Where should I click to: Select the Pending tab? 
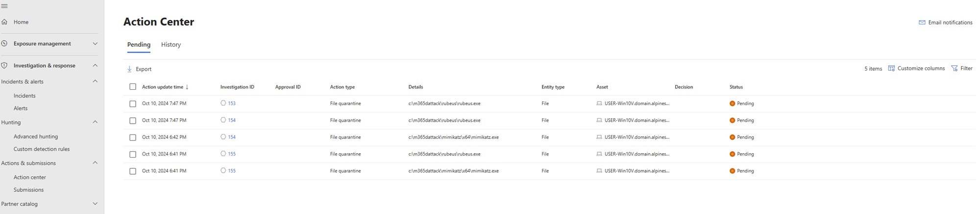point(139,45)
